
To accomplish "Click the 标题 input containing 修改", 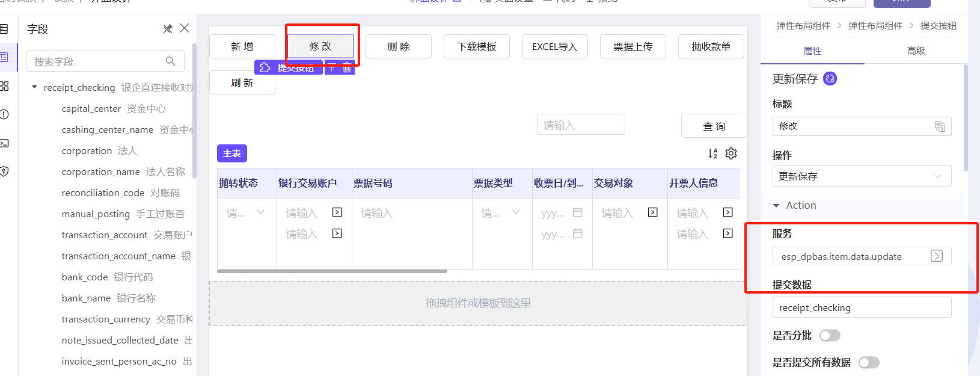I will [x=862, y=126].
